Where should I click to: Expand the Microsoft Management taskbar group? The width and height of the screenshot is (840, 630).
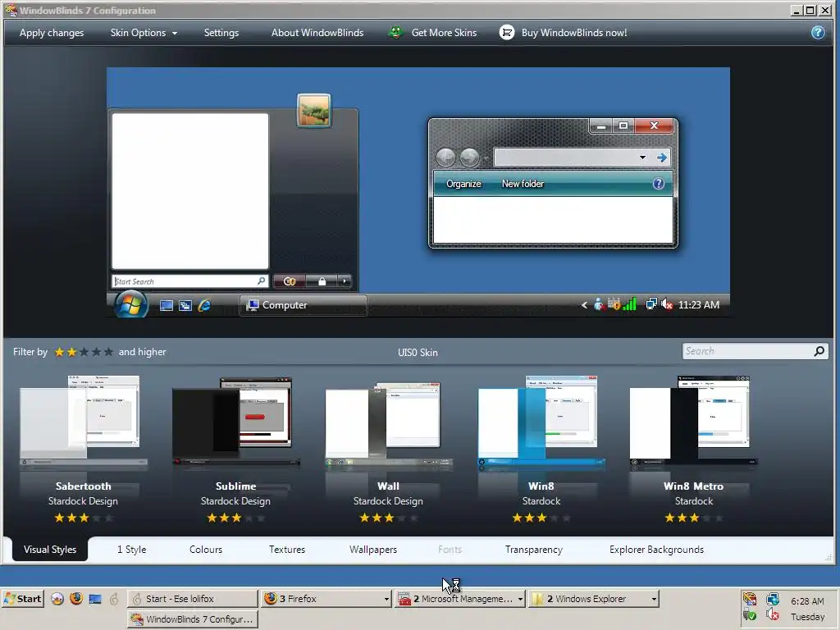520,599
